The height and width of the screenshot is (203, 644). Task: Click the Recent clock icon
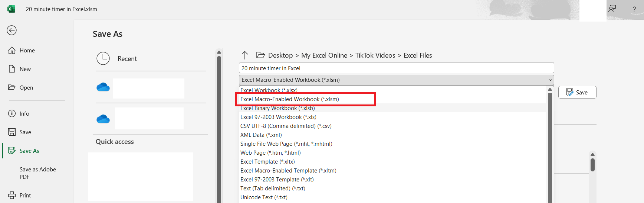click(x=103, y=58)
